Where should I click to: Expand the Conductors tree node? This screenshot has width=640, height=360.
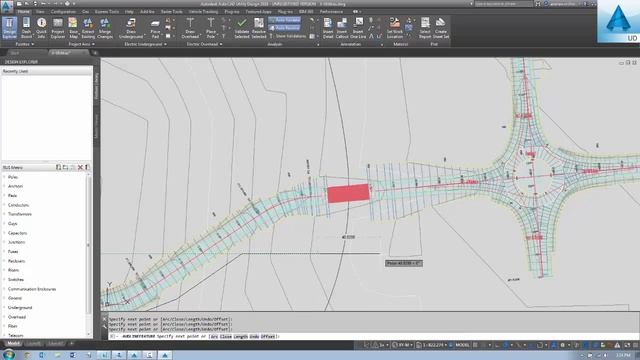[4, 205]
